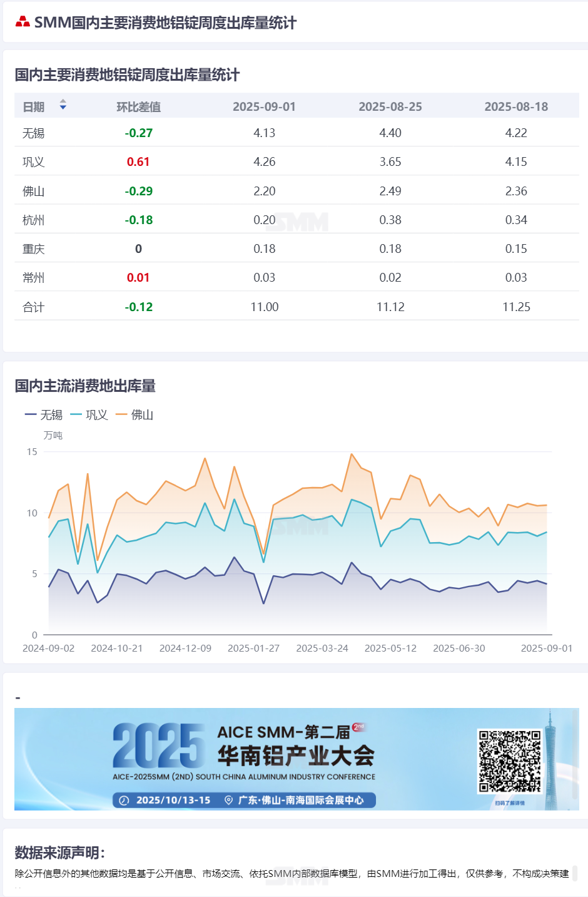Select the 2025-08-25 column header
This screenshot has width=588, height=897.
coord(390,106)
